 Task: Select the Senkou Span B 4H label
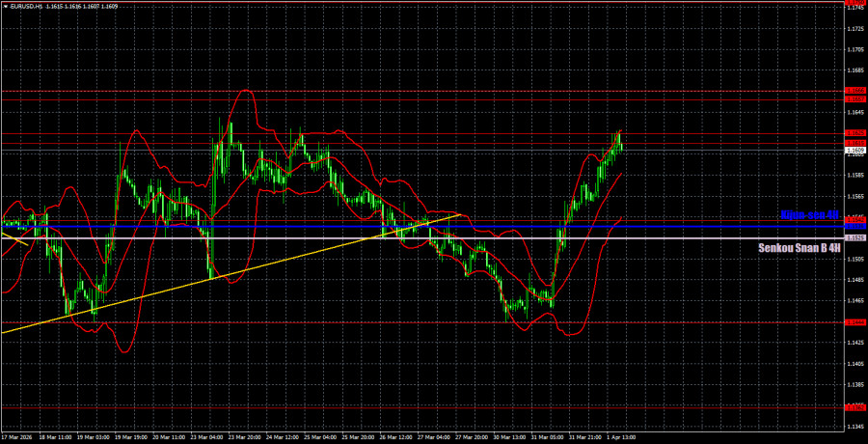coord(800,249)
